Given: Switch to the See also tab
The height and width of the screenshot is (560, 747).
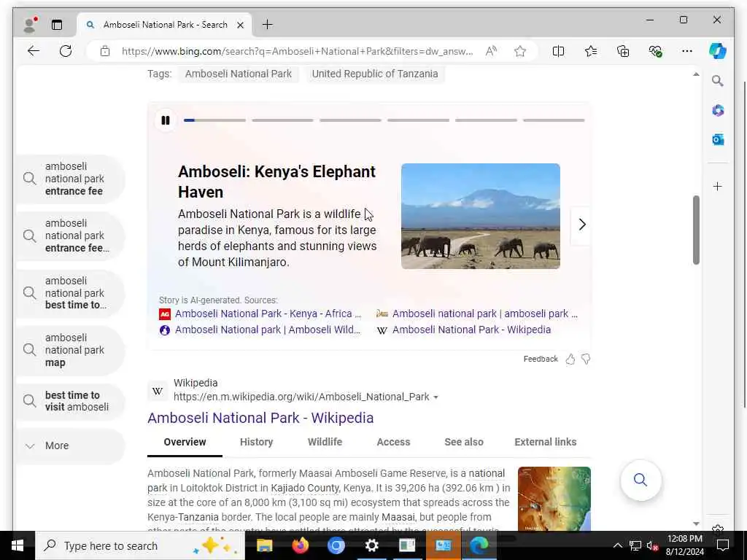Looking at the screenshot, I should [464, 442].
